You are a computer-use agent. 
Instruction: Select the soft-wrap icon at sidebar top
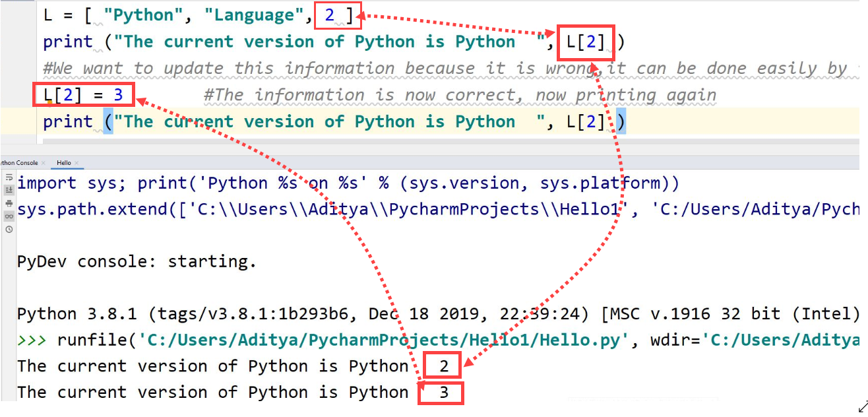9,178
